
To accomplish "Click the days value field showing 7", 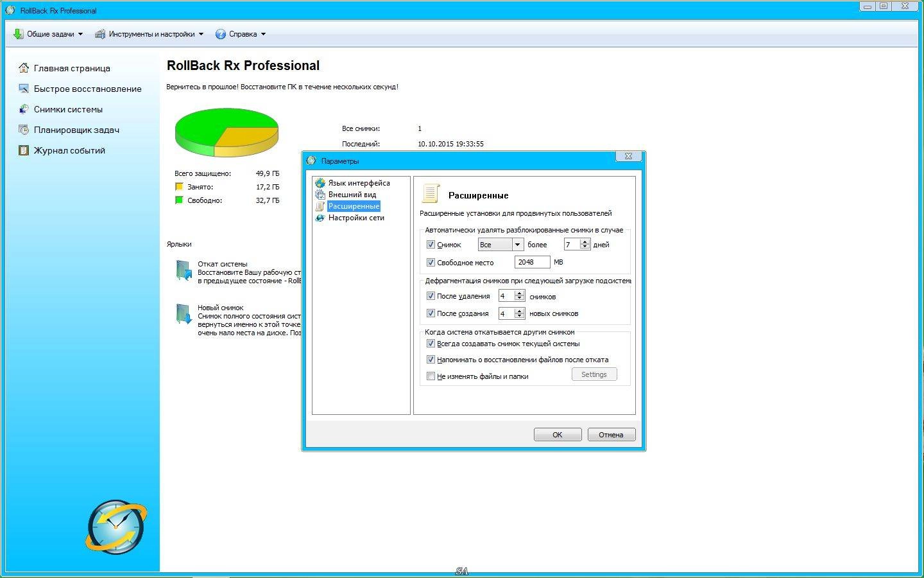I will (572, 245).
